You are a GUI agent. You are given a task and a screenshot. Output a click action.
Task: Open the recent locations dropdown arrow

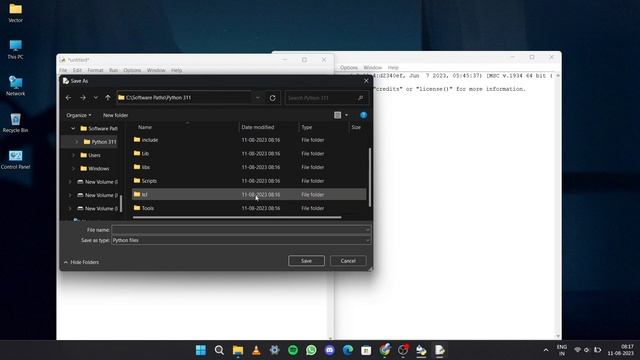click(96, 98)
